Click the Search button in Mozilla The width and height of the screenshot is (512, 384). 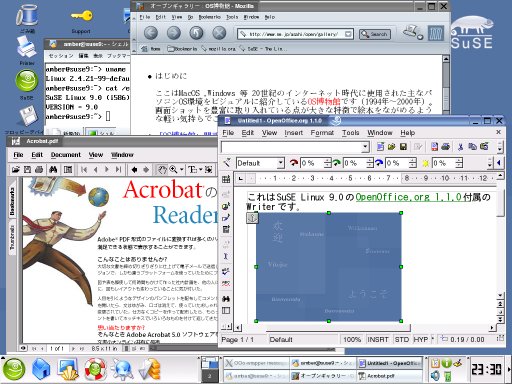(375, 34)
